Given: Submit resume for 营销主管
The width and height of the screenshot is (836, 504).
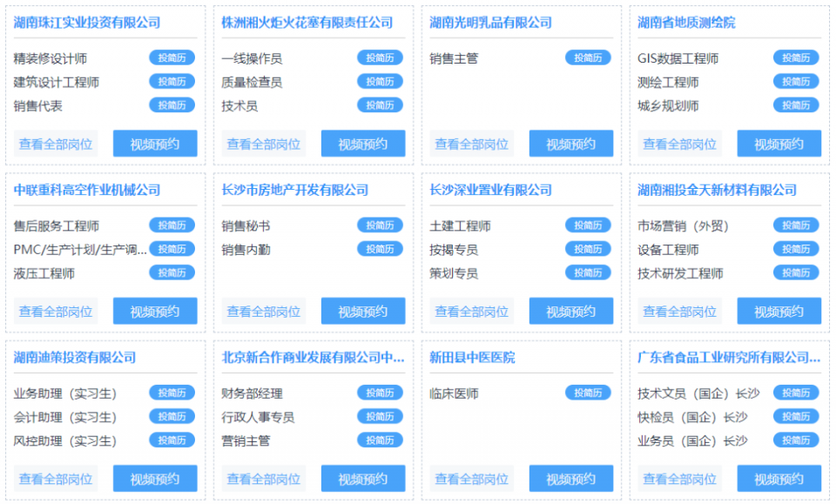Looking at the screenshot, I should (380, 440).
